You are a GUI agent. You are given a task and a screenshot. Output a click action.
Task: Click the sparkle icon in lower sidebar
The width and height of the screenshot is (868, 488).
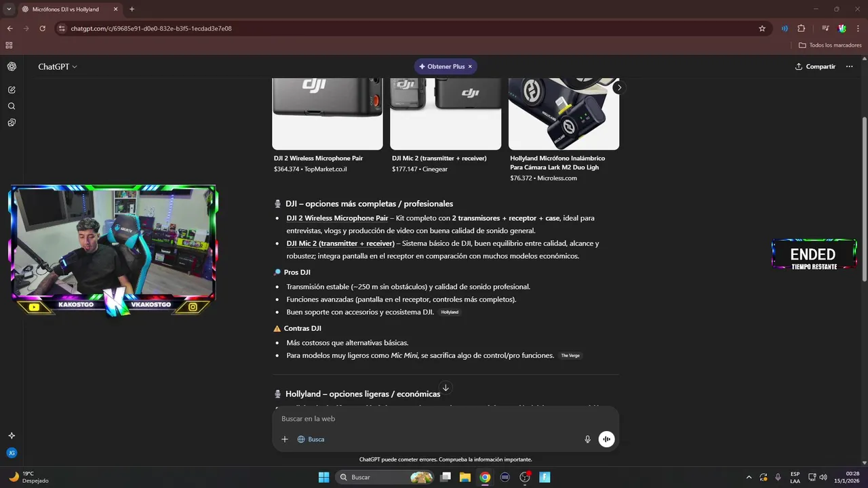[12, 436]
